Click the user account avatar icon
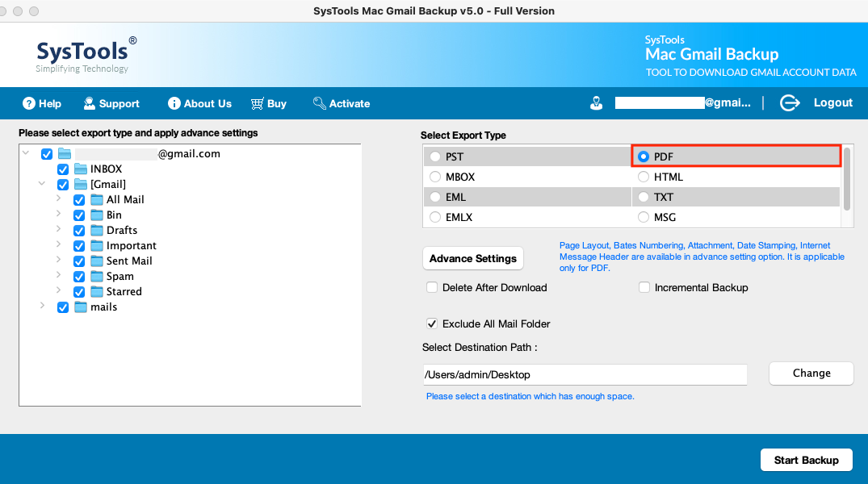 [596, 103]
